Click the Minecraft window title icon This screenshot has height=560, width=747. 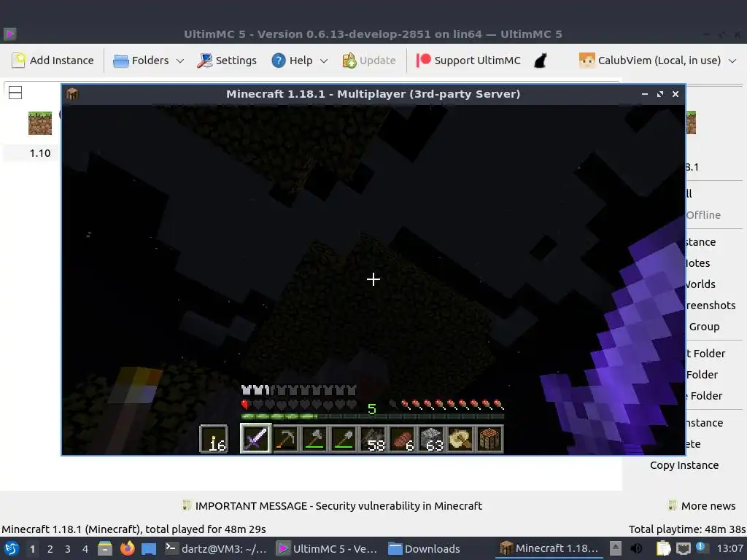72,94
